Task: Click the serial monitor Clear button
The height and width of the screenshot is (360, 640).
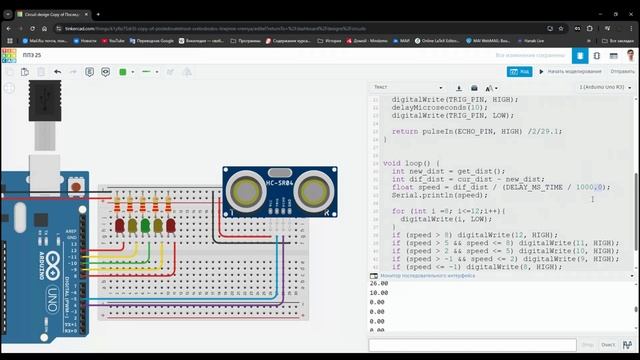Action: (x=608, y=345)
